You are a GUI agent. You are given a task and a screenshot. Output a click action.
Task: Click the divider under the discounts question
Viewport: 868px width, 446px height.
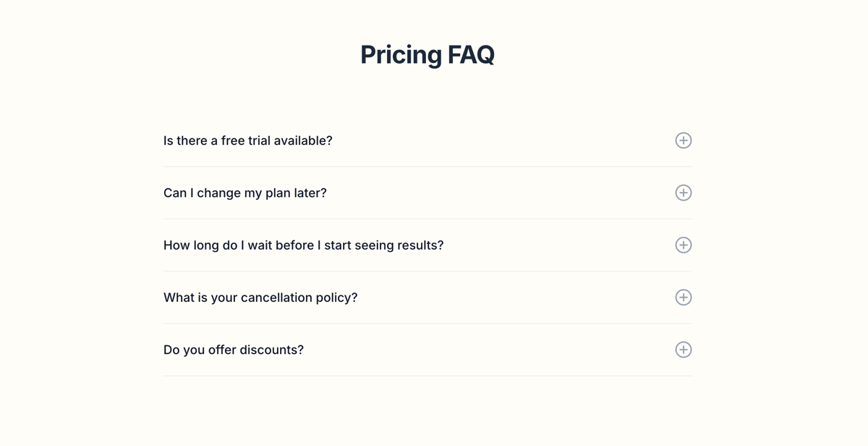click(x=427, y=376)
